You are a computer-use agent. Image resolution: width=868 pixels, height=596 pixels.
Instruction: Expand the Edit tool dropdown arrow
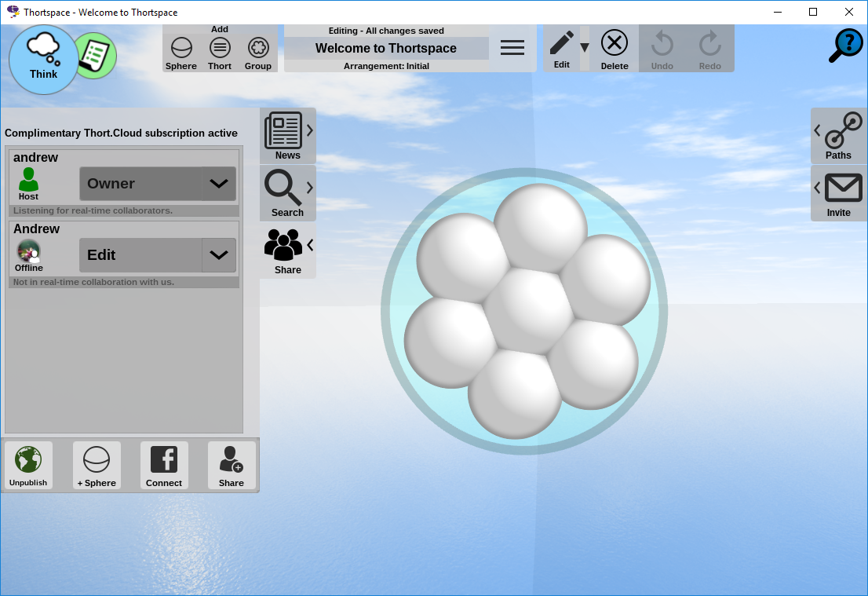(585, 48)
